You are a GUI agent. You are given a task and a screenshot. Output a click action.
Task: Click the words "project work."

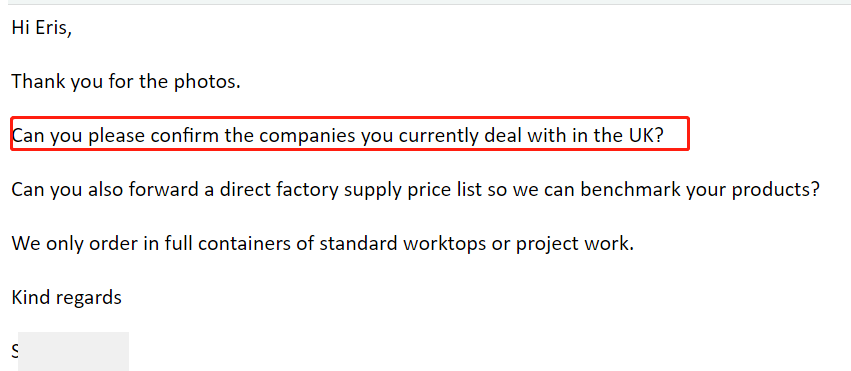575,245
